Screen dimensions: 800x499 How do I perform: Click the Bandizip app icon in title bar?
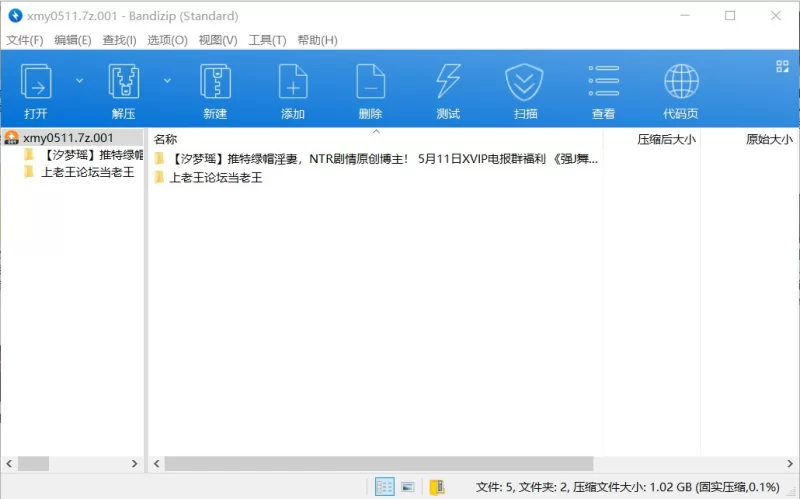click(15, 16)
